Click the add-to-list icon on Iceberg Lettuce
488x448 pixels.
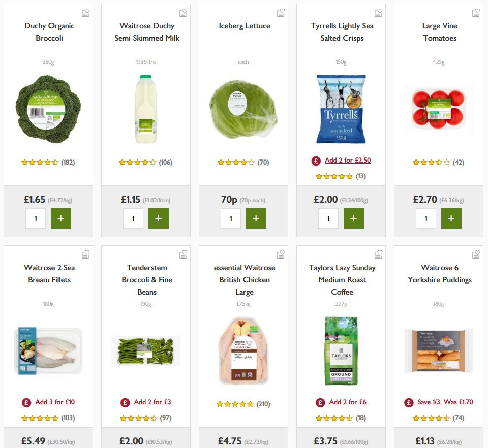coord(281,12)
